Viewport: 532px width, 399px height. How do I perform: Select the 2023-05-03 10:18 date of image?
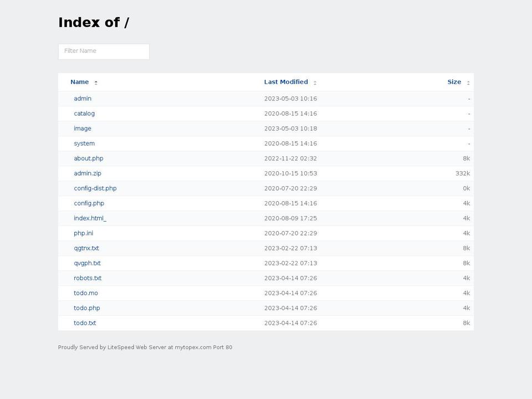(290, 128)
